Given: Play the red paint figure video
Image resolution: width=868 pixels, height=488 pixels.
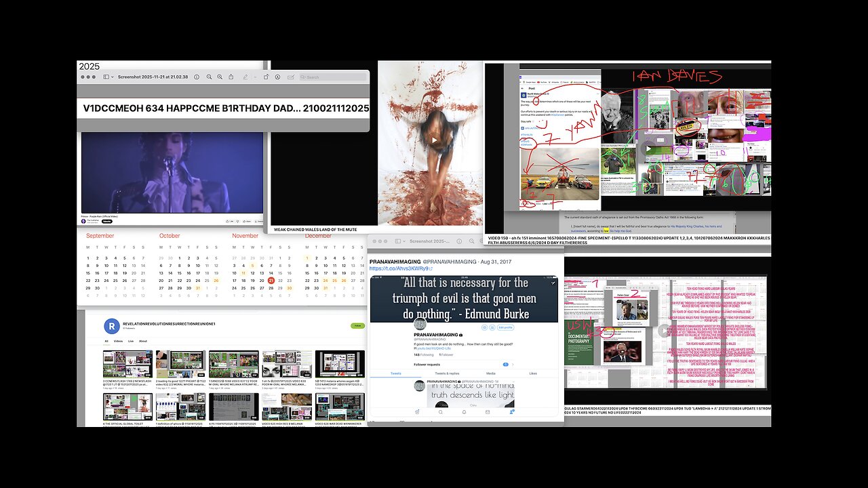Looking at the screenshot, I should [x=434, y=140].
